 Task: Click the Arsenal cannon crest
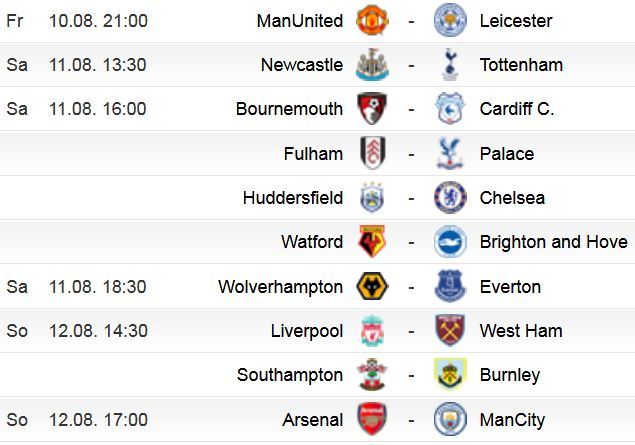point(372,419)
